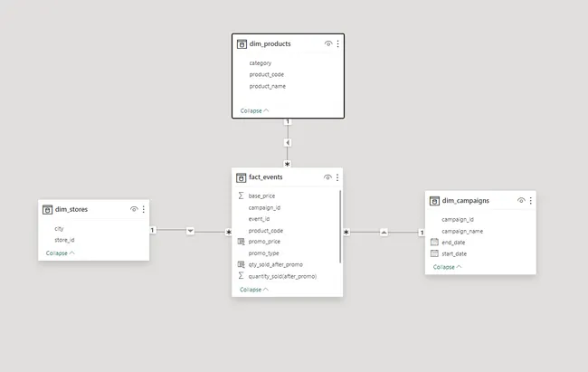The width and height of the screenshot is (588, 372).
Task: Collapse the dim_stores table card
Action: click(x=61, y=253)
